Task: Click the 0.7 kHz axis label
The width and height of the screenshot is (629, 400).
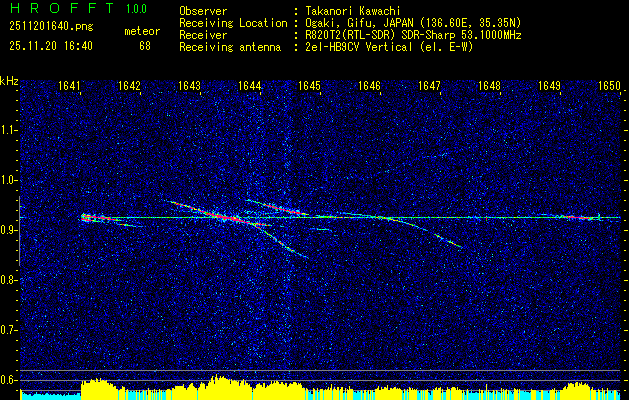Action: [x=8, y=330]
